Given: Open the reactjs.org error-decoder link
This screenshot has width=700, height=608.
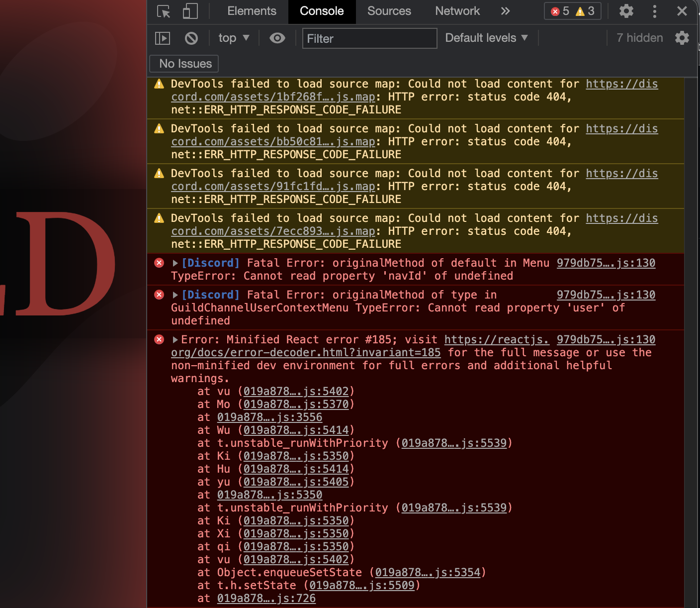Looking at the screenshot, I should click(306, 353).
